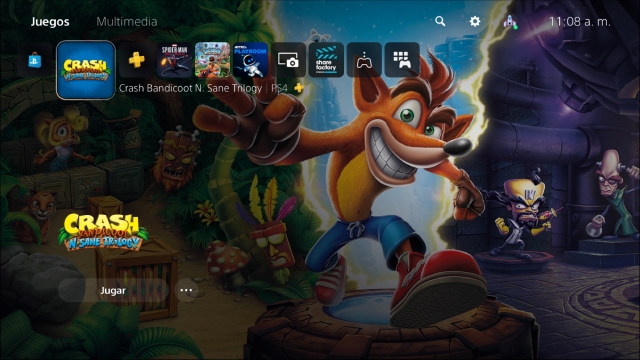This screenshot has height=360, width=640.
Task: Select the Juegos tab
Action: point(50,22)
